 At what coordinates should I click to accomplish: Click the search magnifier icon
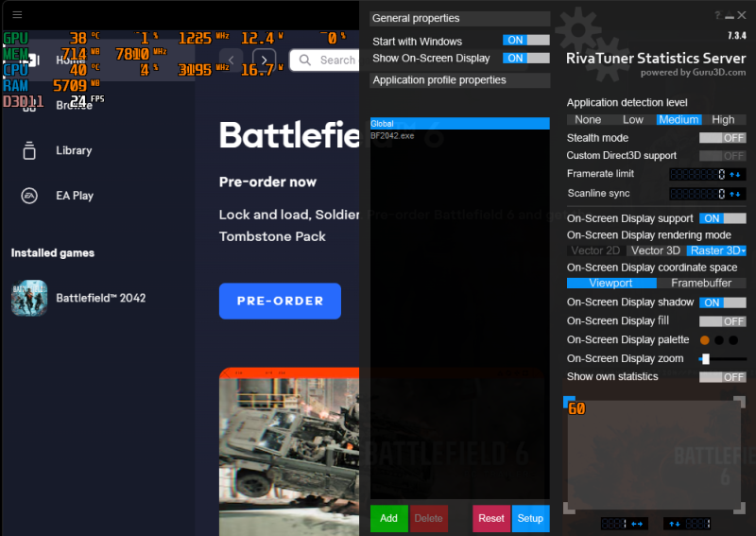tap(304, 60)
